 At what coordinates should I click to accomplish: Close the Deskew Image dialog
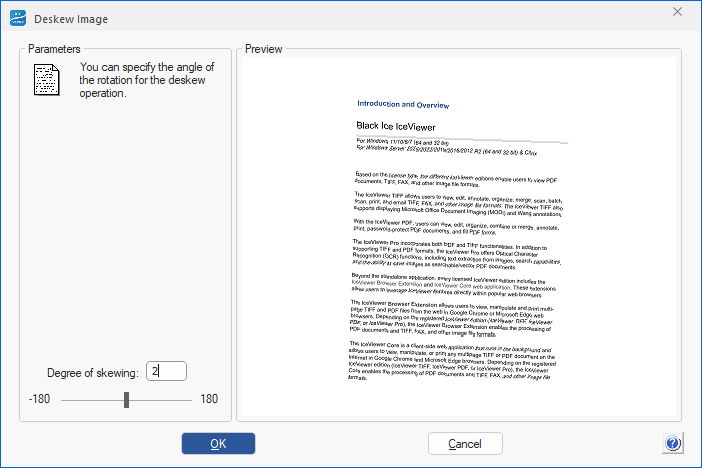pos(677,12)
